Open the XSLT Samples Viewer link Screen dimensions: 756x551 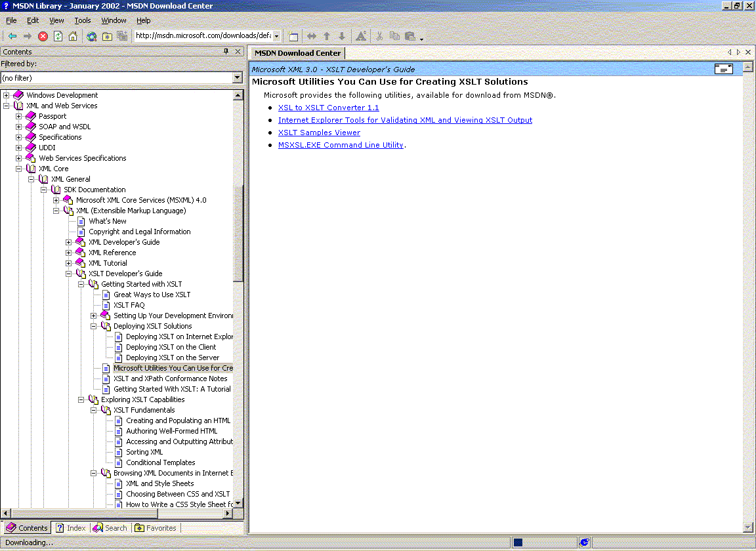(x=319, y=133)
